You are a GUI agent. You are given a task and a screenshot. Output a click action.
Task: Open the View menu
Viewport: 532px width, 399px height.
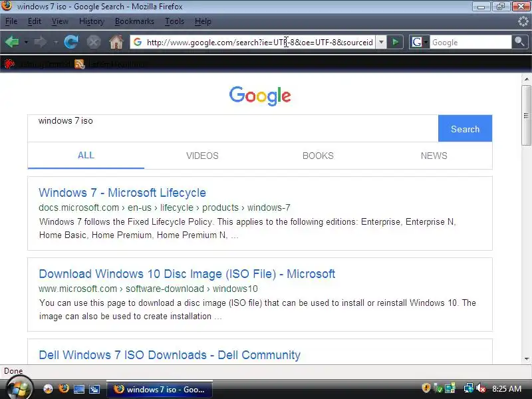pos(60,21)
